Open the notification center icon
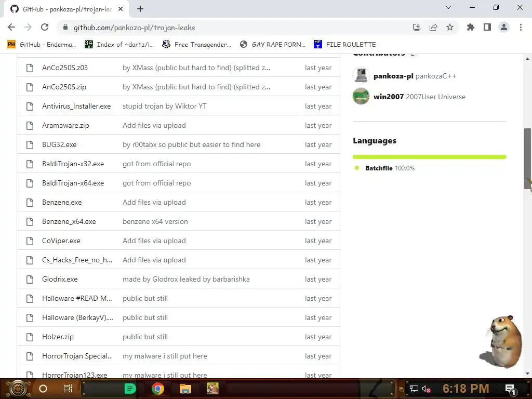This screenshot has width=532, height=399. 511,389
